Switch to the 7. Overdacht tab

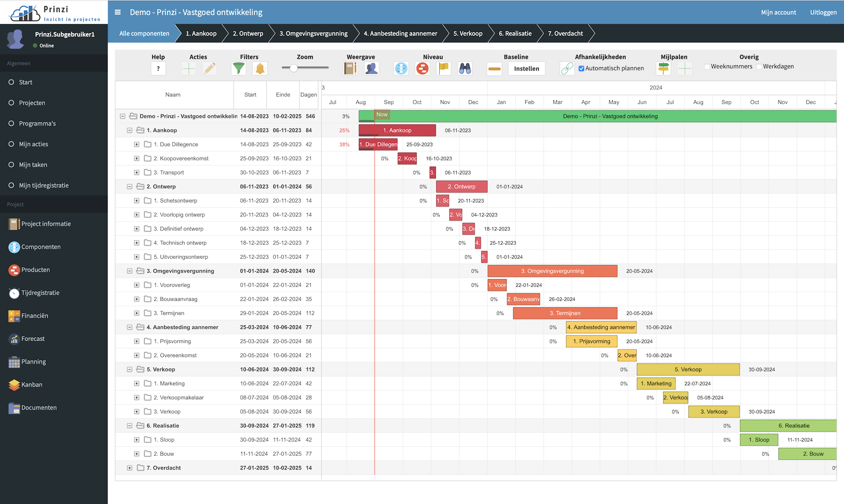pos(565,33)
